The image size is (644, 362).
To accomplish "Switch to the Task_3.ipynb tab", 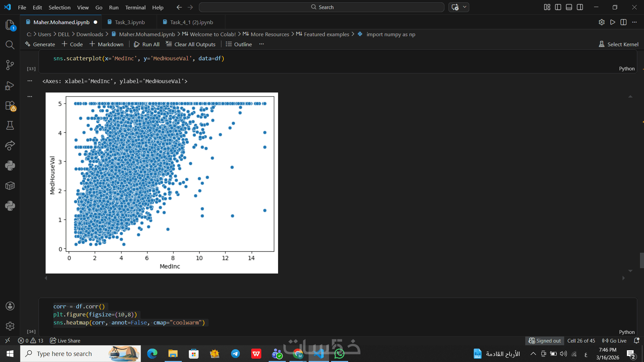I will (129, 22).
